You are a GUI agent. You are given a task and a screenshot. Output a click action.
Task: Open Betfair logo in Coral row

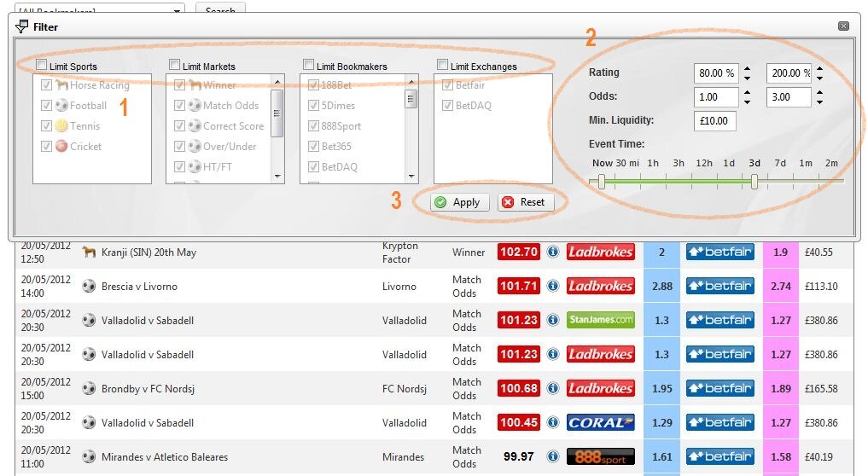[720, 423]
